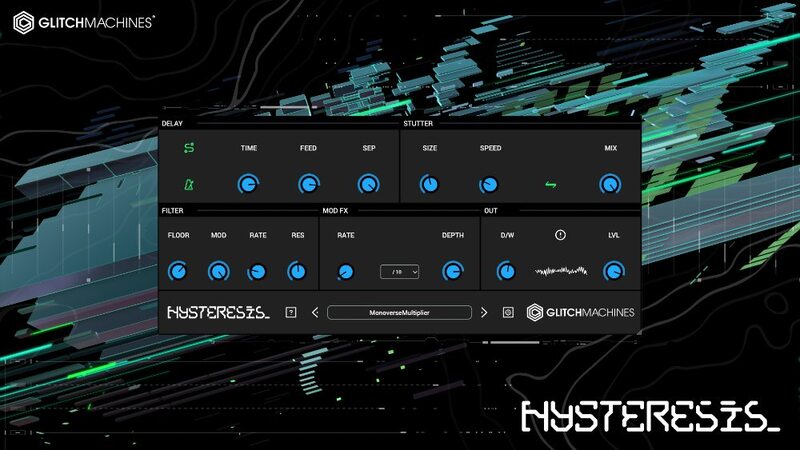Click the Mod FX RATE knob
The height and width of the screenshot is (450, 800).
345,272
